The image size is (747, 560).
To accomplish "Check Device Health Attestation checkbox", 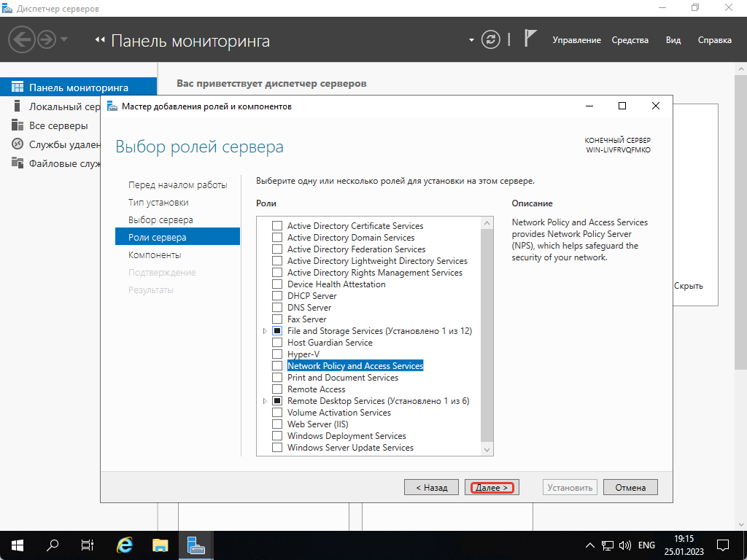I will tap(276, 284).
